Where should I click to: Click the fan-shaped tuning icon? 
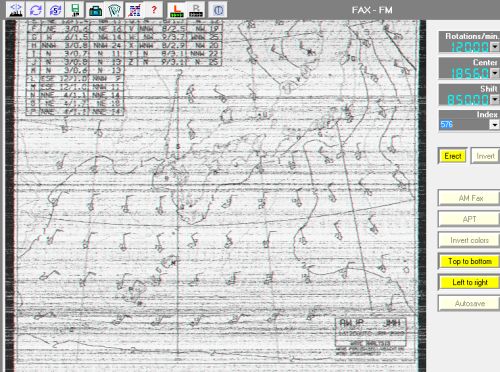point(115,10)
